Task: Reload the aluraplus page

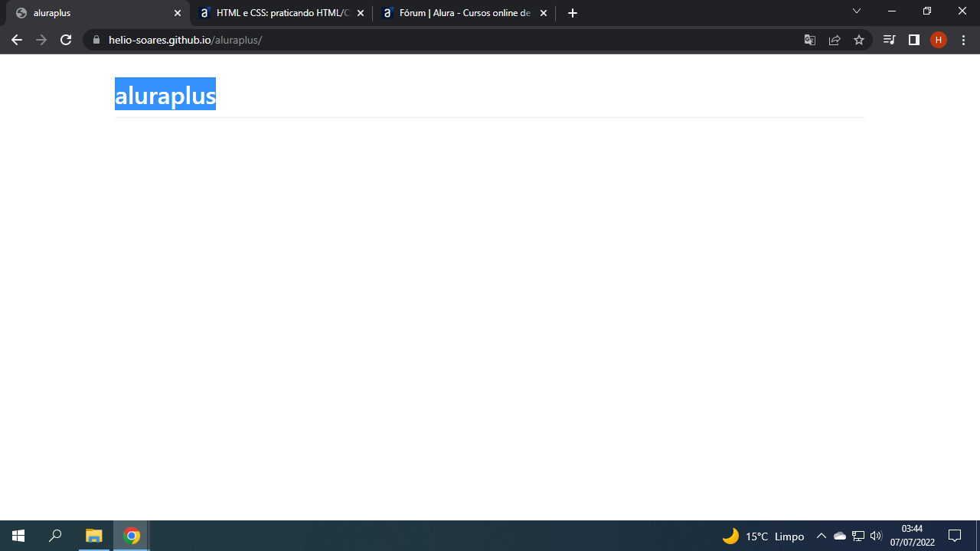Action: click(66, 40)
